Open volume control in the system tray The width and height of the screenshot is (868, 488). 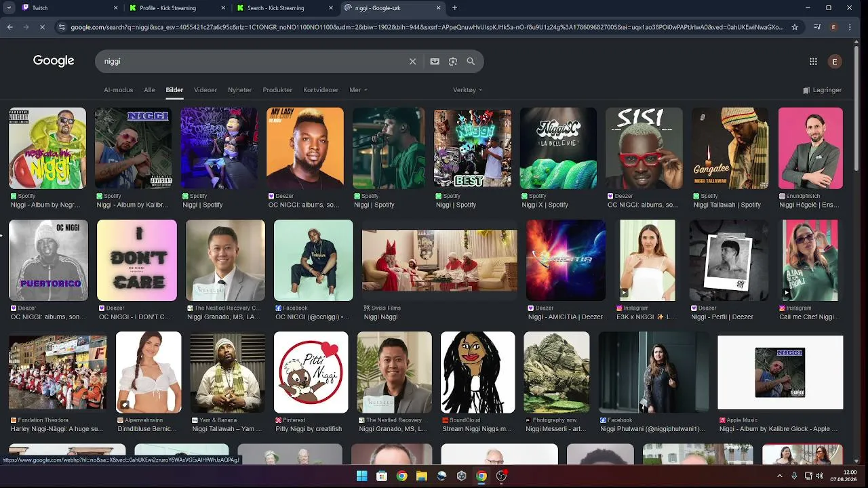820,476
